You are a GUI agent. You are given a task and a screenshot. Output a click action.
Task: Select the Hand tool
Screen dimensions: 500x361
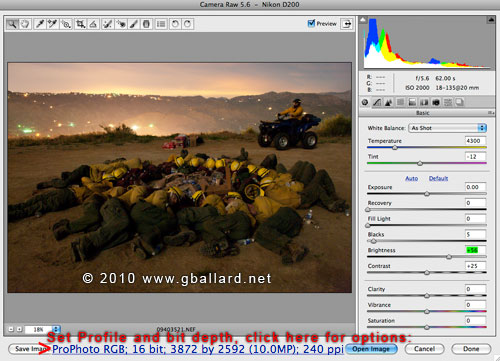pyautogui.click(x=25, y=24)
